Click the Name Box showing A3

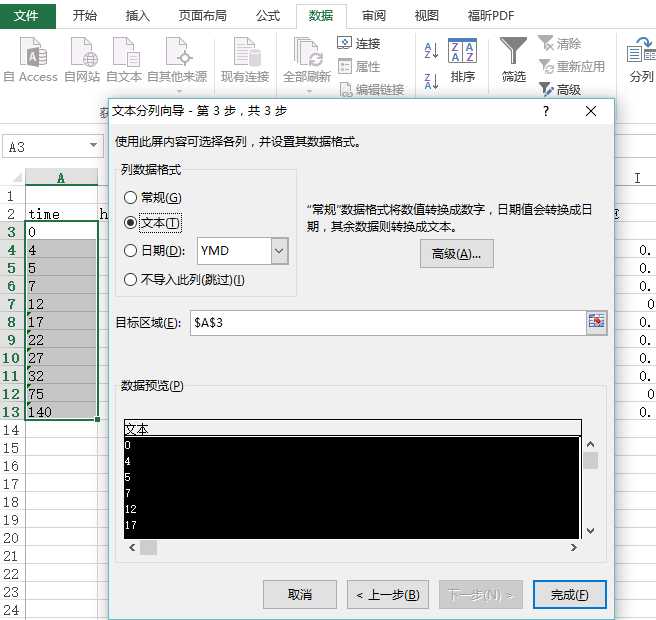45,146
